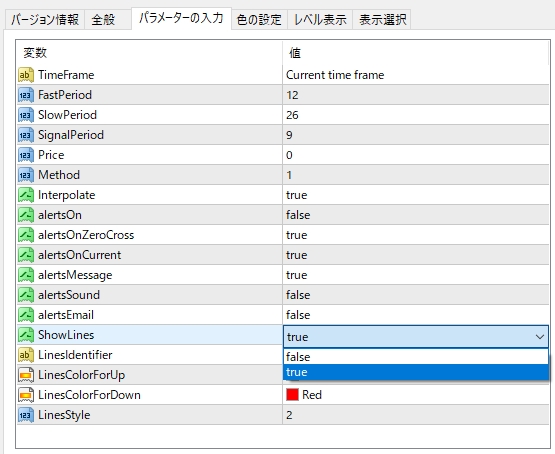The image size is (555, 454).
Task: Click the alertsSound value false
Action: click(298, 295)
